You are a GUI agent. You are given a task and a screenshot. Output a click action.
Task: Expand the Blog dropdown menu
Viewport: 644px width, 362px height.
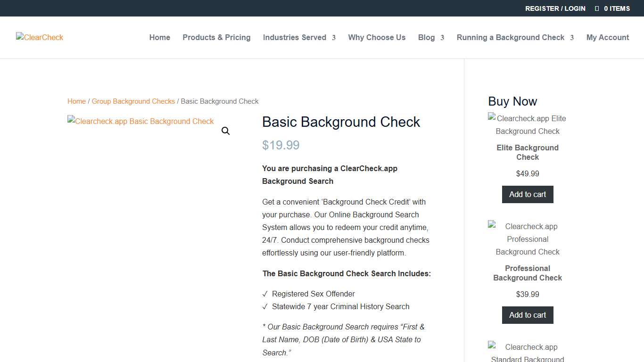(x=427, y=37)
